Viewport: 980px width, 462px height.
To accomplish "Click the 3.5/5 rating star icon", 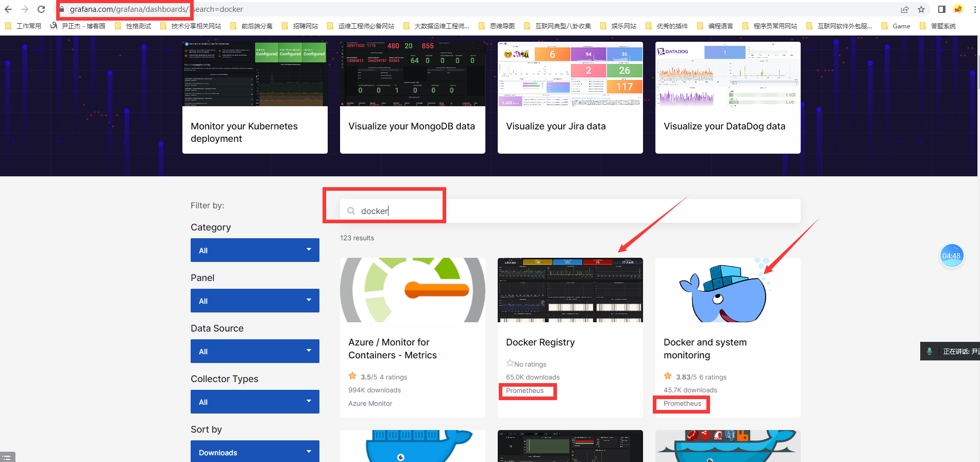I will 352,376.
